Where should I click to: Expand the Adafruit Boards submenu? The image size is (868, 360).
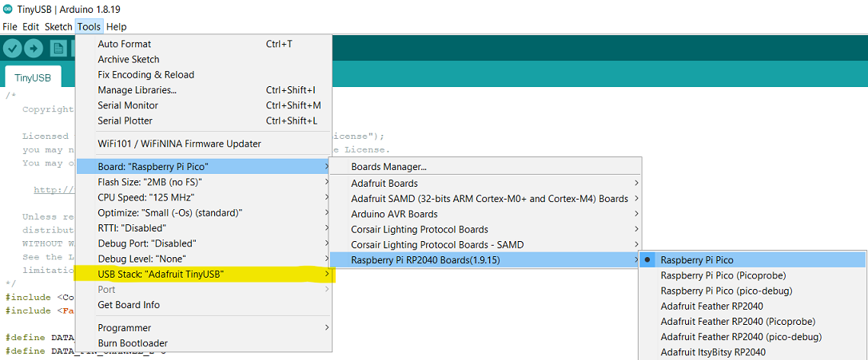pos(485,183)
